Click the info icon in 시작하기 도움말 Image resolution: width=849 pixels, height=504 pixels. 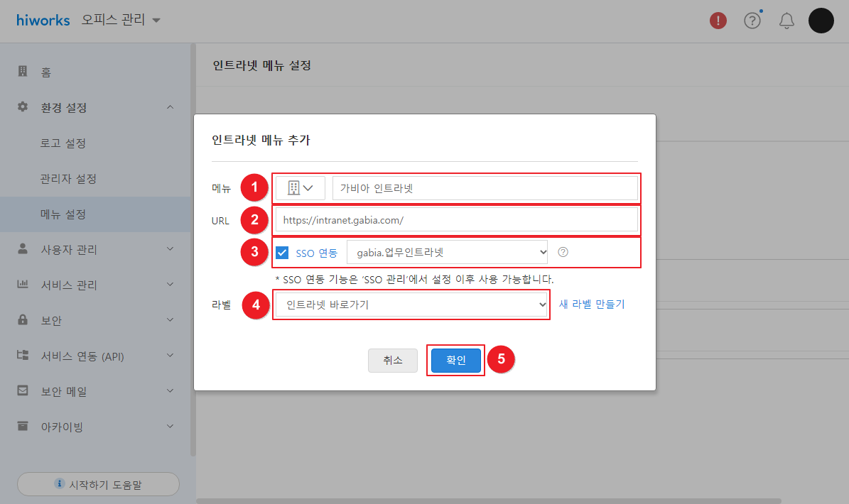60,483
